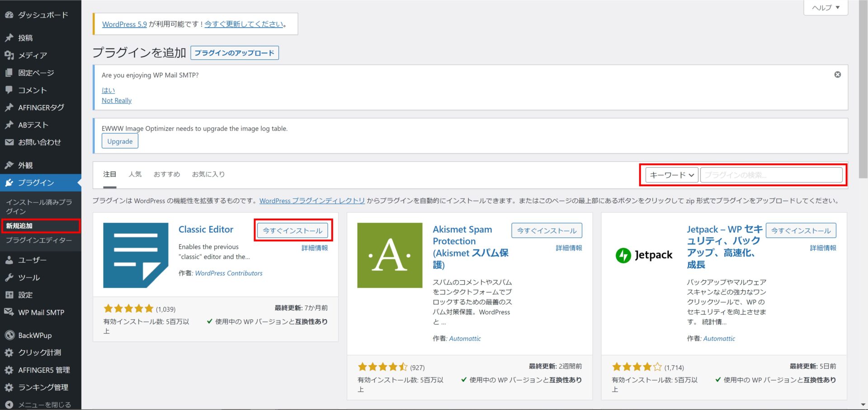Click the pin icon beside AFFINGERタグ

[x=9, y=108]
